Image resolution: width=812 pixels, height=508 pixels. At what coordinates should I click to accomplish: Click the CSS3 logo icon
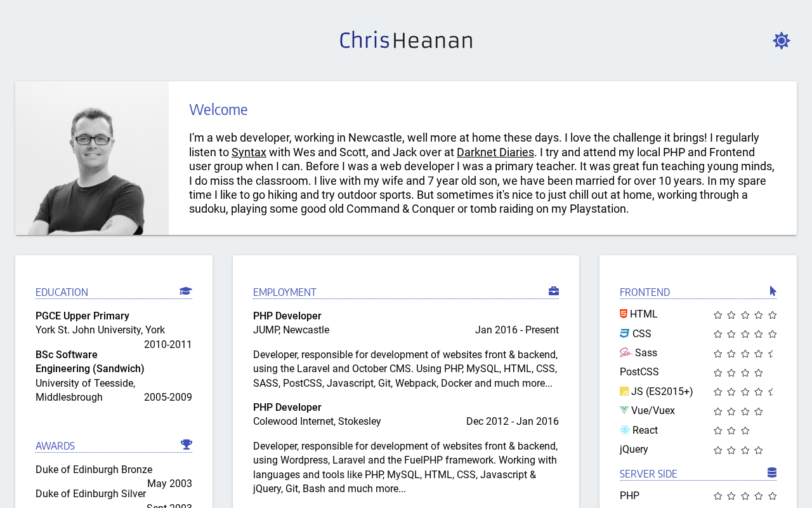625,333
